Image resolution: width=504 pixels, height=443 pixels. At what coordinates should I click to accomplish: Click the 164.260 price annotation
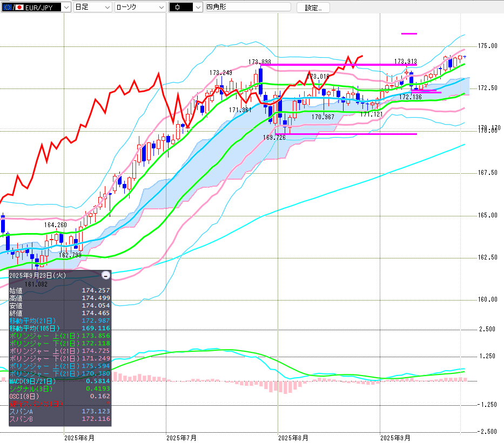pos(56,225)
